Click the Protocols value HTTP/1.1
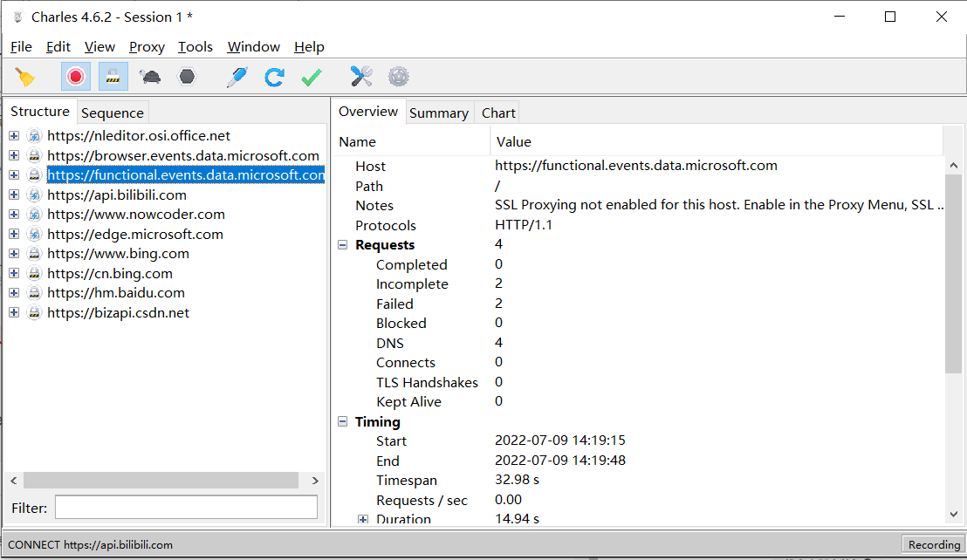 (x=524, y=225)
